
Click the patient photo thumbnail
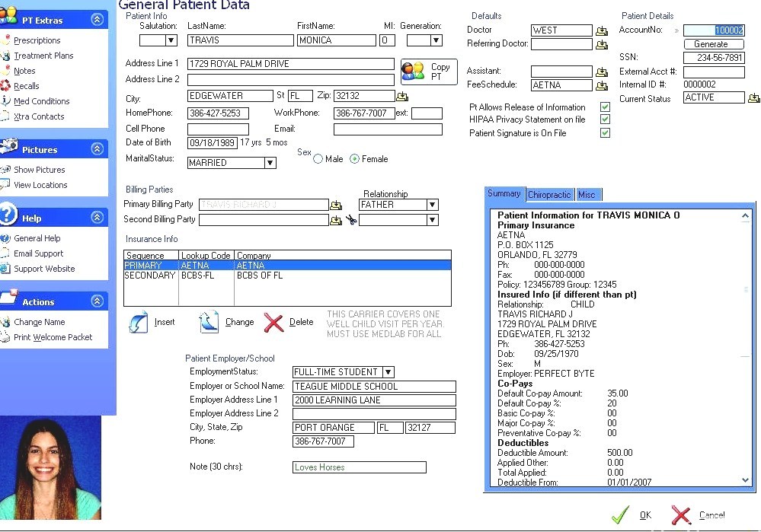click(x=50, y=468)
